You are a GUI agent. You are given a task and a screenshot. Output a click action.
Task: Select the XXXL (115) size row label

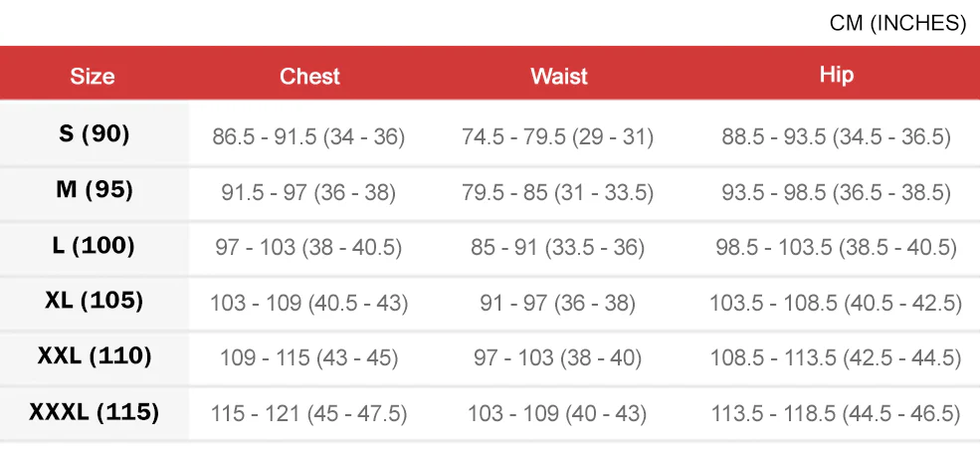(x=95, y=411)
